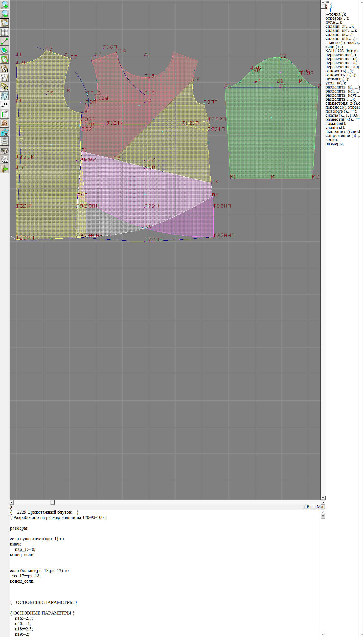Click the zoom out magnifier icon
This screenshot has height=637, width=364.
(x=5, y=14)
